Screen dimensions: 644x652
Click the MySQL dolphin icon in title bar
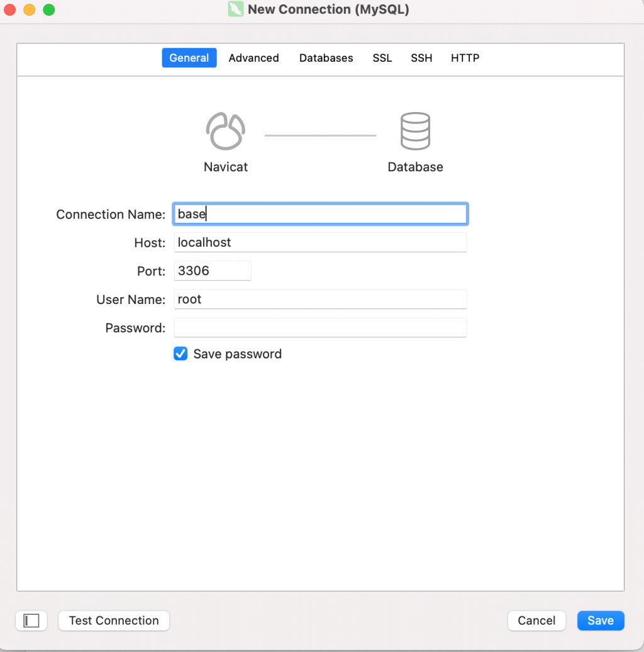click(x=236, y=9)
